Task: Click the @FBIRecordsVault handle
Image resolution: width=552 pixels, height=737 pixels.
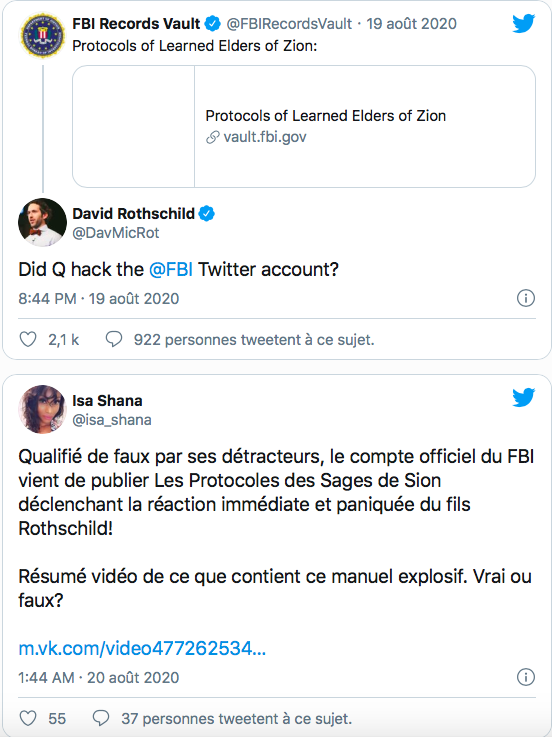Action: (x=289, y=24)
